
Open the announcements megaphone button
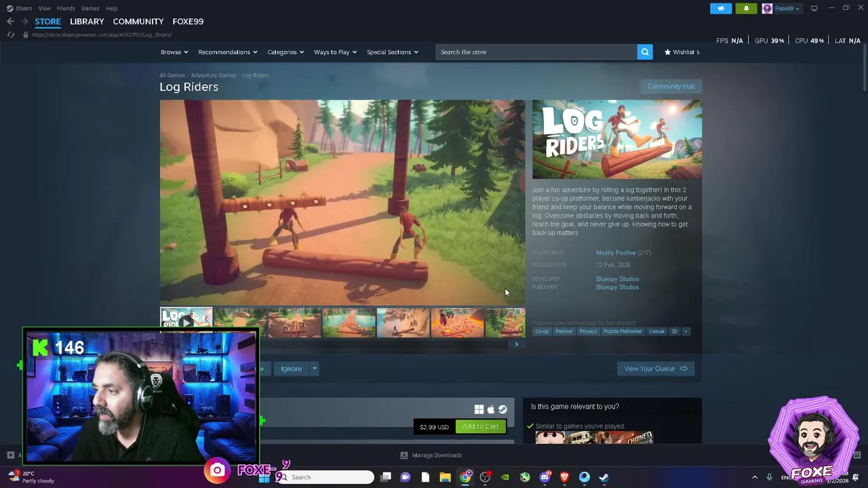(721, 8)
